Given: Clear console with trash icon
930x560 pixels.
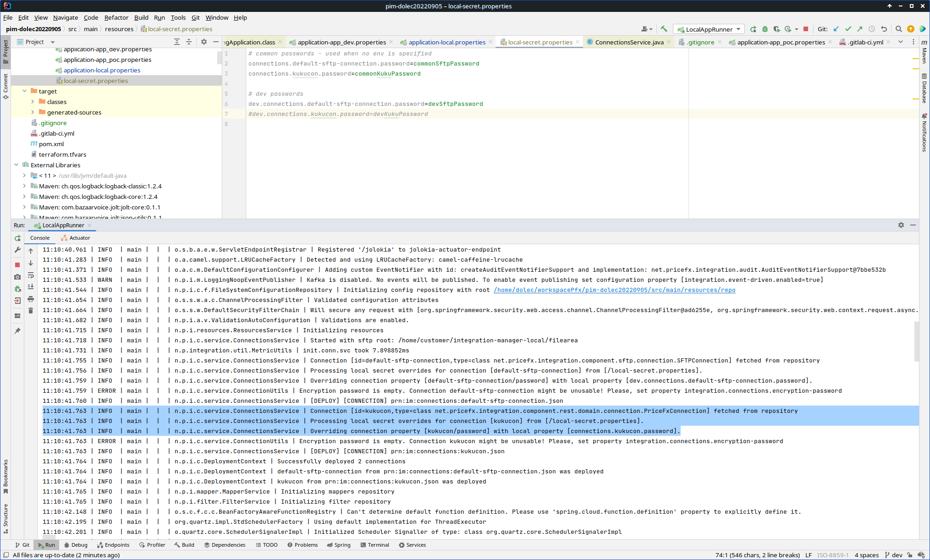Looking at the screenshot, I should [31, 311].
